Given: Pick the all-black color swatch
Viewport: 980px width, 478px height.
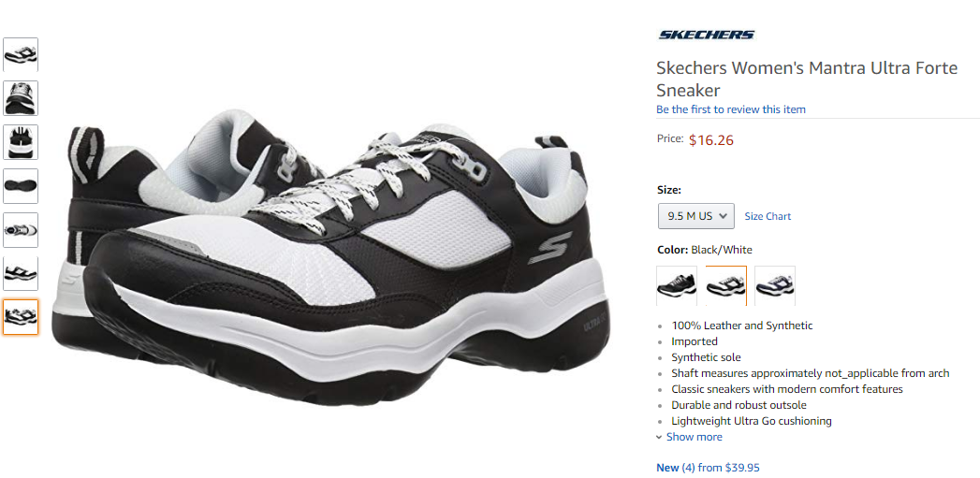Looking at the screenshot, I should tap(677, 285).
